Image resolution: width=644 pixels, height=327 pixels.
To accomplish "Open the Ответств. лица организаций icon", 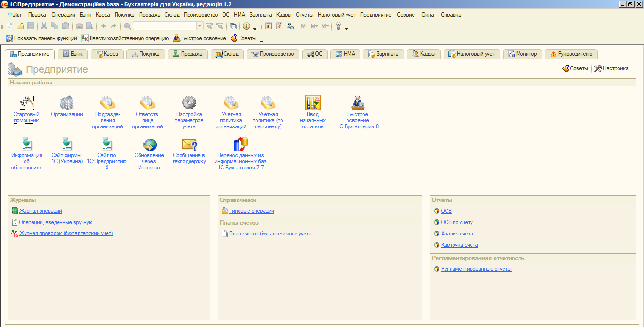I will click(x=148, y=102).
